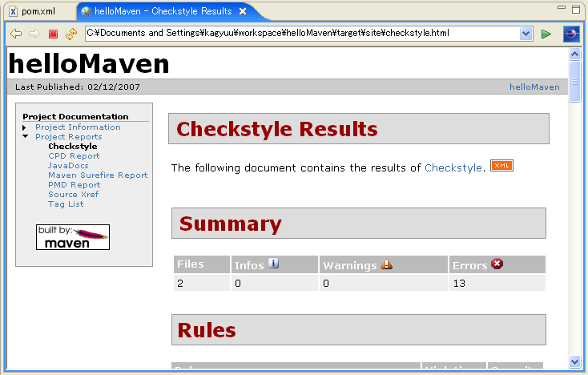Go back with the browser back arrow
Image resolution: width=588 pixels, height=375 pixels.
click(x=16, y=34)
